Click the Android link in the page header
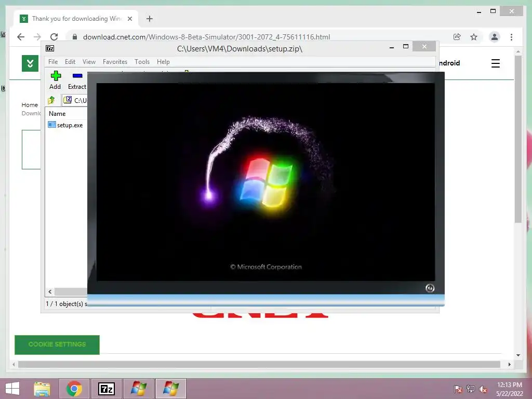Screen dimensions: 532x399 (449, 63)
